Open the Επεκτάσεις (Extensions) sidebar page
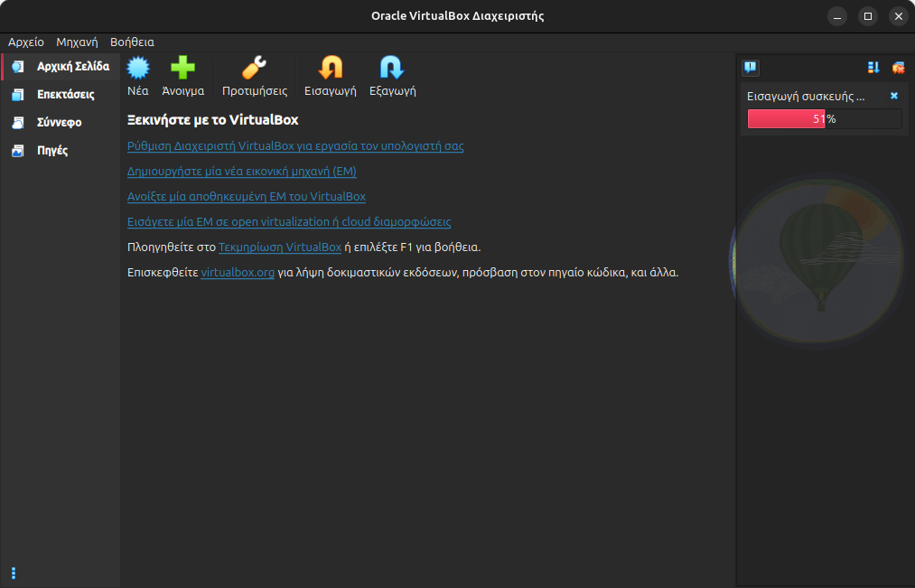Image resolution: width=915 pixels, height=588 pixels. 61,95
